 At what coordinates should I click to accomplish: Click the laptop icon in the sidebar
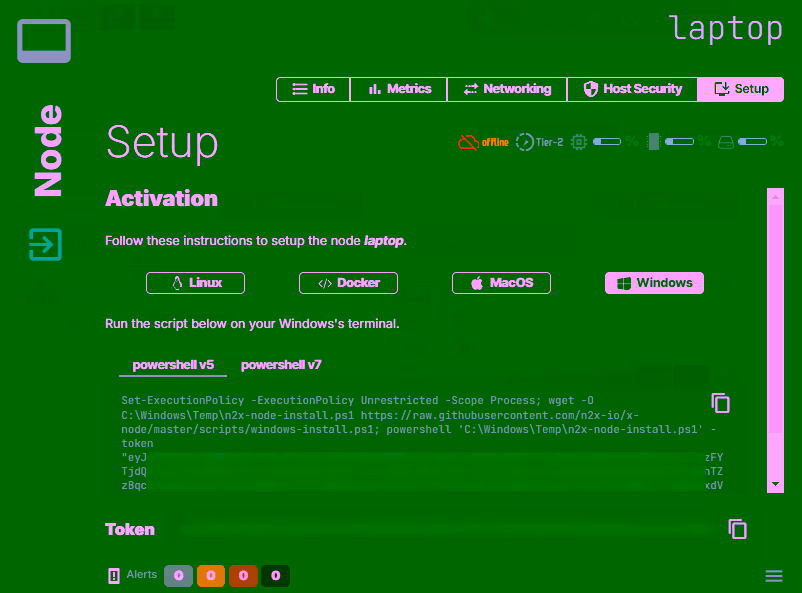coord(43,41)
